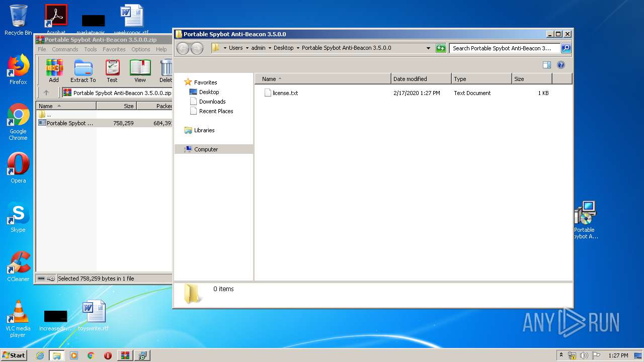644x362 pixels.
Task: Select the toyswrite.rtf desktop file
Action: [94, 316]
